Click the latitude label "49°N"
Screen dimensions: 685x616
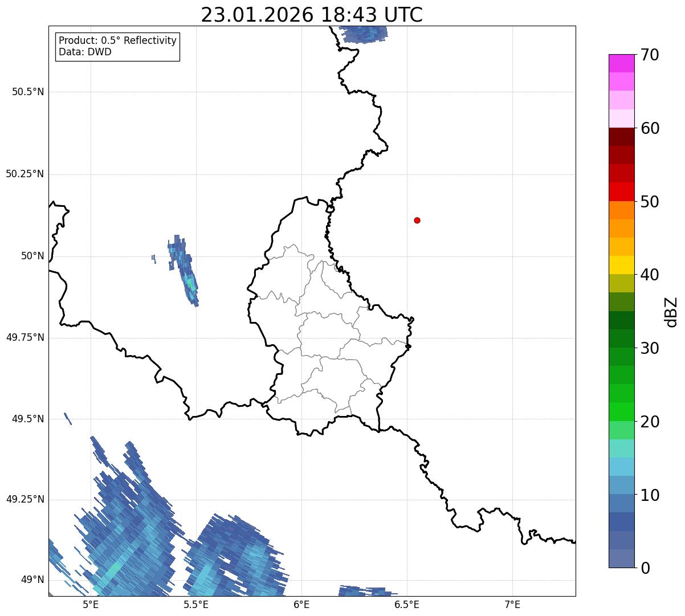pos(32,580)
